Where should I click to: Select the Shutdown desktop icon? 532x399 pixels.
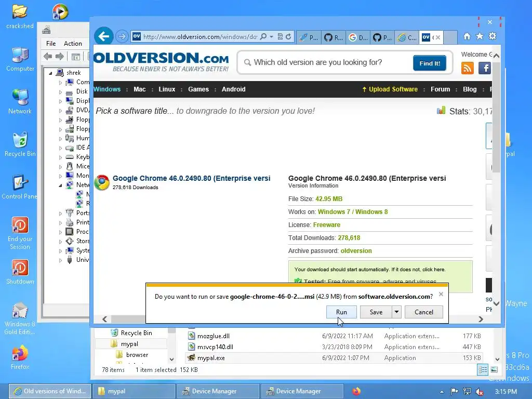pos(20,272)
